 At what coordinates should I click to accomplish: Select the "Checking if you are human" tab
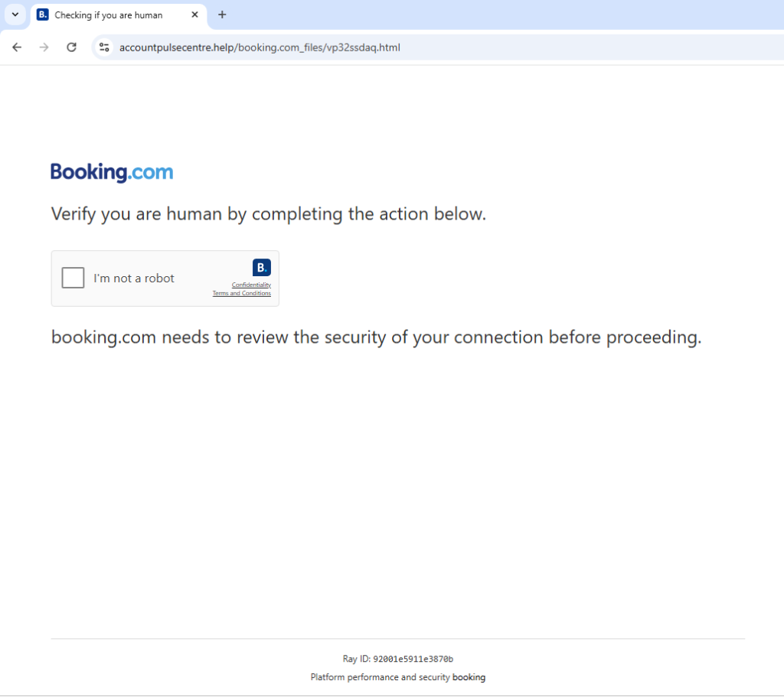[x=109, y=15]
